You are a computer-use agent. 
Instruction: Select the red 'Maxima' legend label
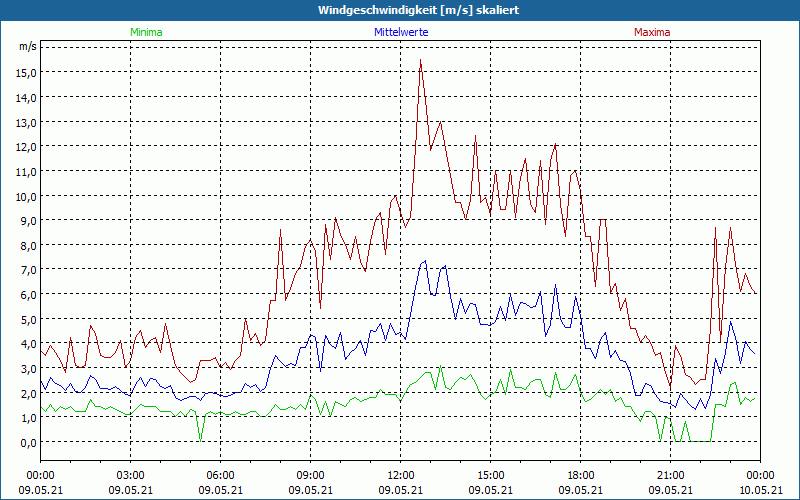652,32
